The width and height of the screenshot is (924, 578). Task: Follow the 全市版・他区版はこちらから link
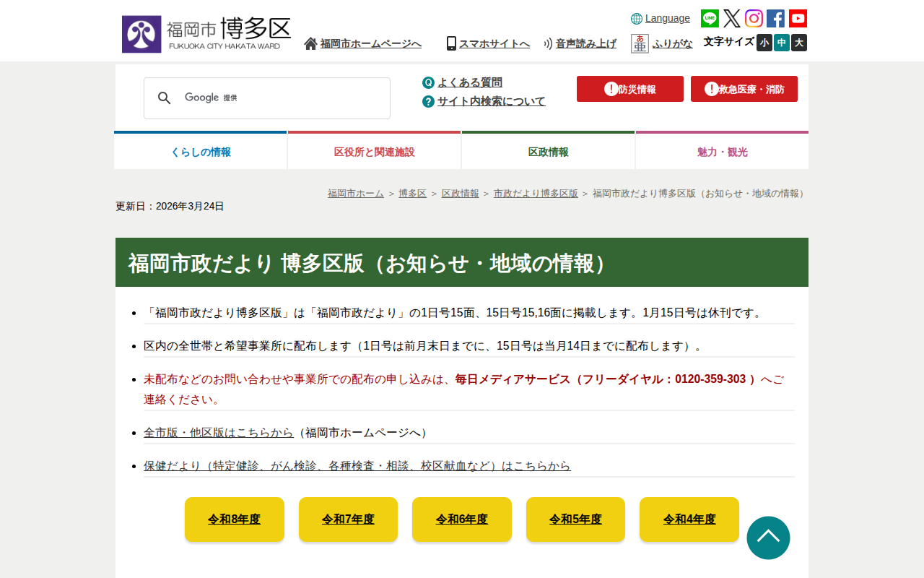pyautogui.click(x=218, y=432)
